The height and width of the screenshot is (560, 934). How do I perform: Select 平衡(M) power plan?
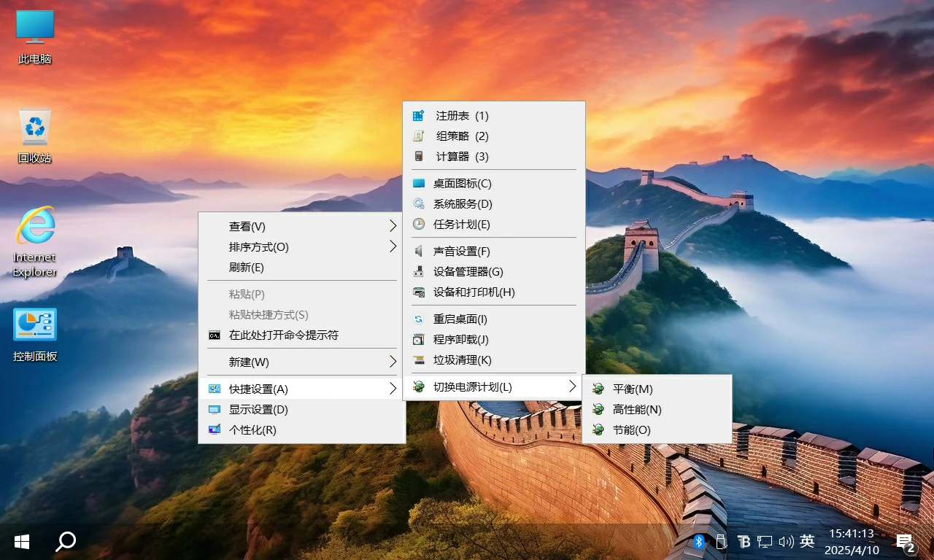coord(632,389)
